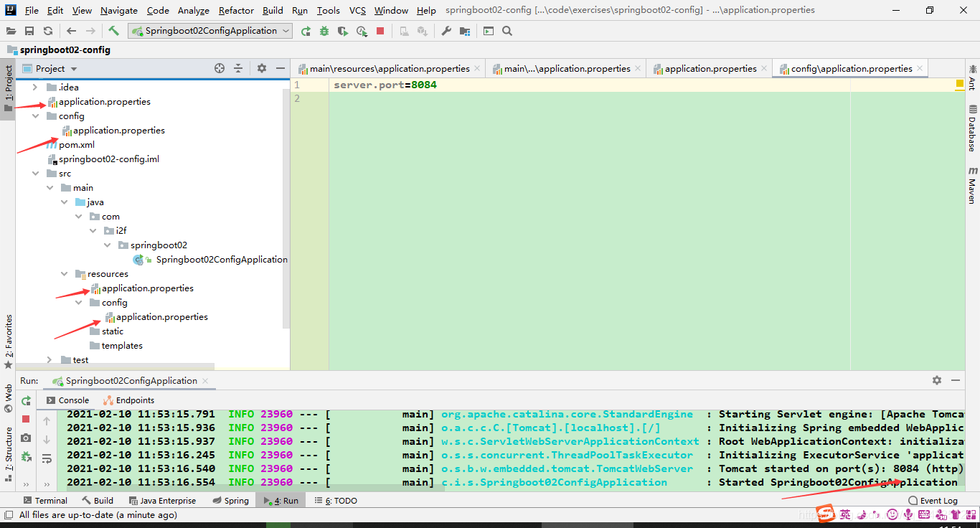
Task: Toggle soft-wrap in the console
Action: tap(47, 458)
